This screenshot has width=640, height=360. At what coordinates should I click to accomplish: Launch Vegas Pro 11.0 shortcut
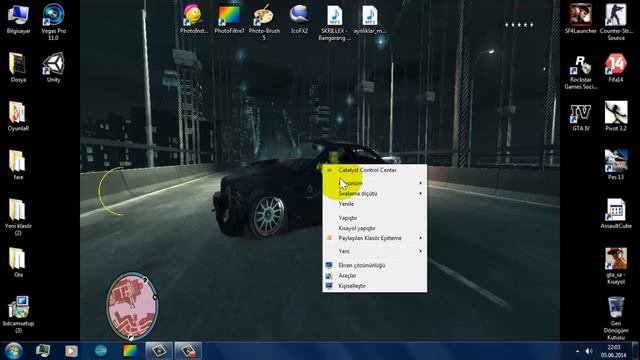53,21
